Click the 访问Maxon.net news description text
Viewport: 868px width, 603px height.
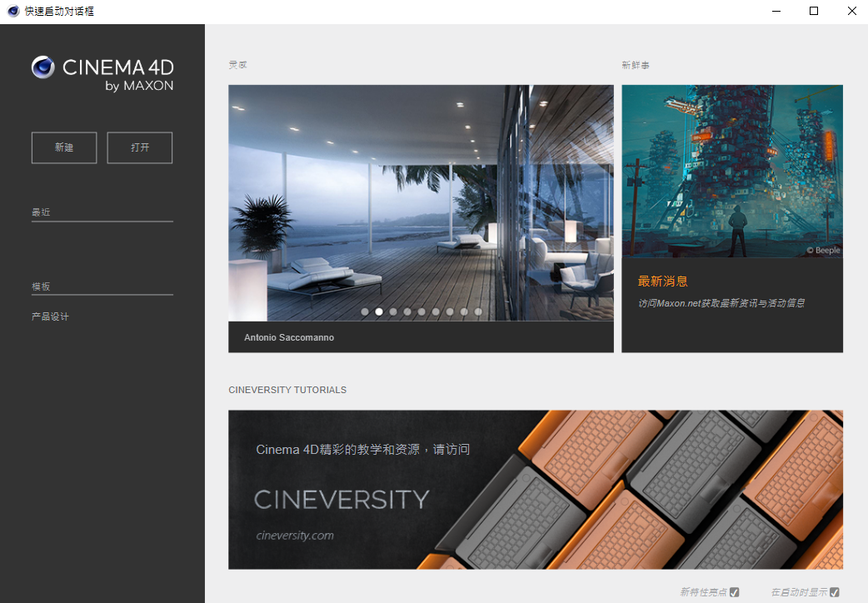(x=721, y=303)
